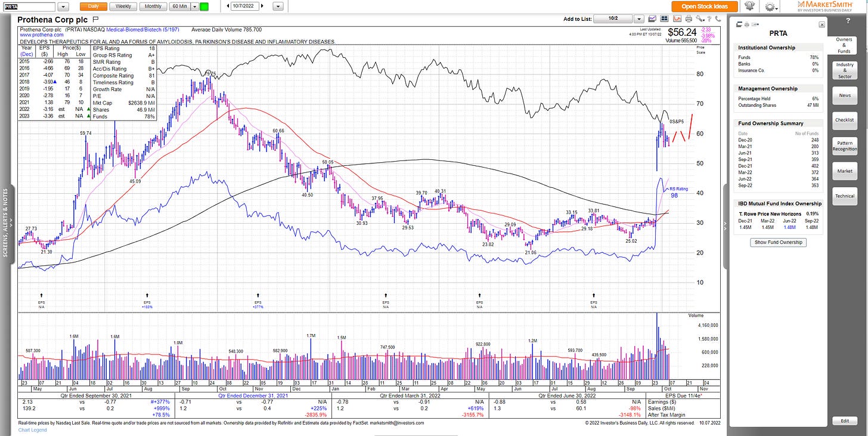
Task: Click Show Fund Ownership button
Action: click(x=777, y=242)
